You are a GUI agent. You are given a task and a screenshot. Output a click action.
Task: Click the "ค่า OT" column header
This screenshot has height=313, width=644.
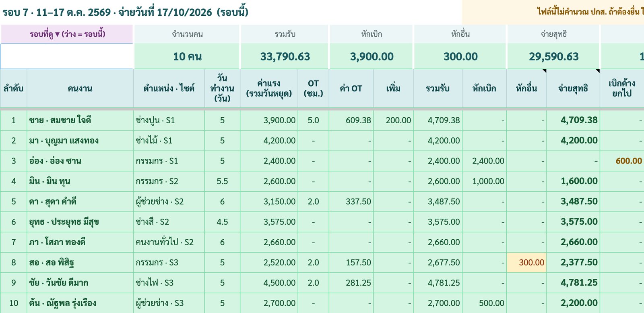[351, 88]
